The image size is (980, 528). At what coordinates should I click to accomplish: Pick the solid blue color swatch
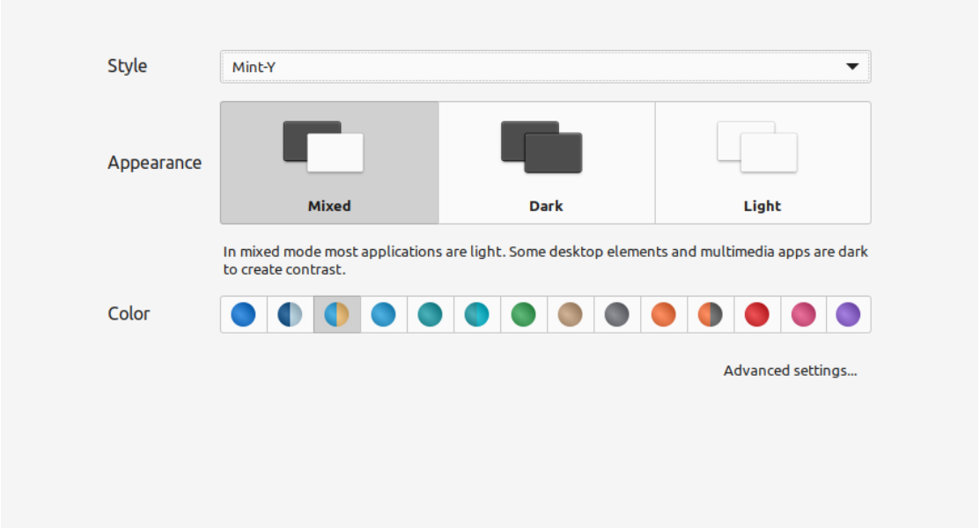[244, 314]
